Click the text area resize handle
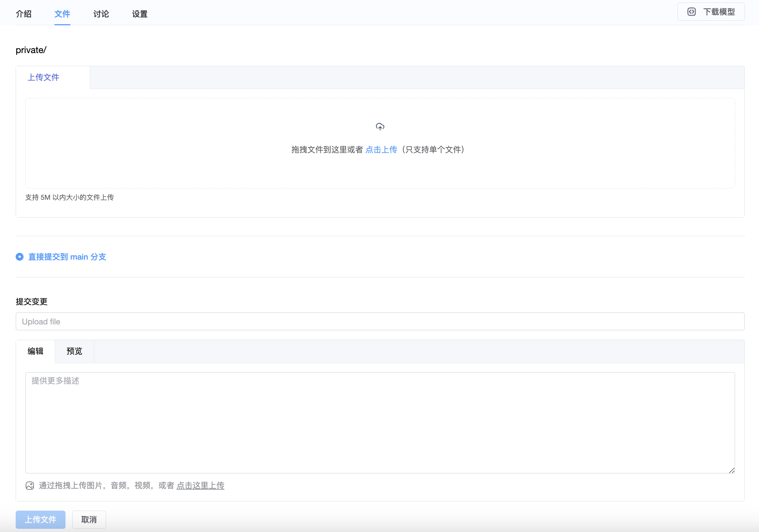759x532 pixels. (732, 470)
